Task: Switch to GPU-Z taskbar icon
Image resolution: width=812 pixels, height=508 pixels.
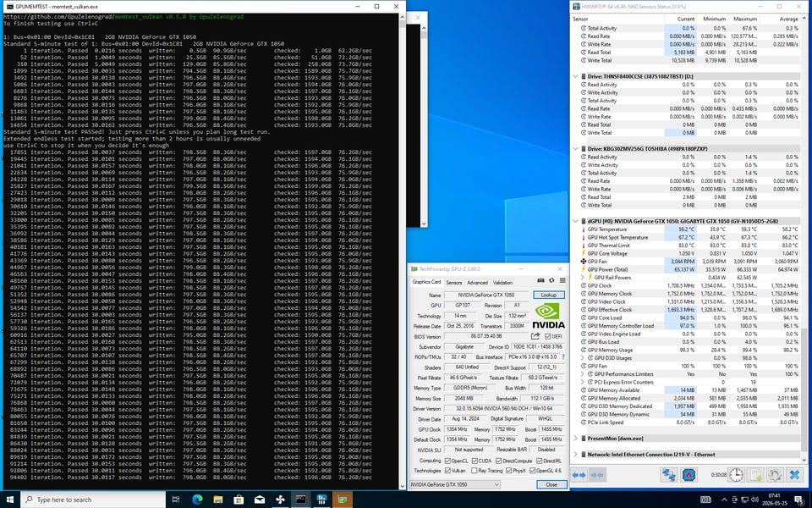Action: (343, 500)
